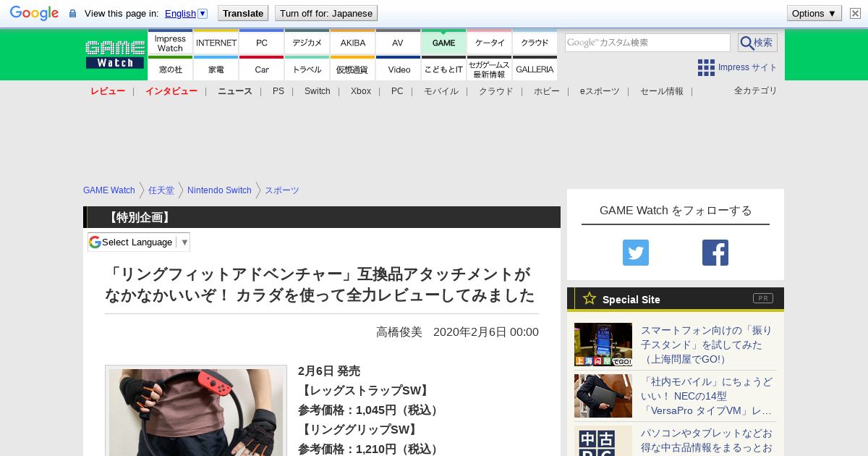This screenshot has height=456, width=868.
Task: Open the Twitter follow icon
Action: pyautogui.click(x=636, y=253)
